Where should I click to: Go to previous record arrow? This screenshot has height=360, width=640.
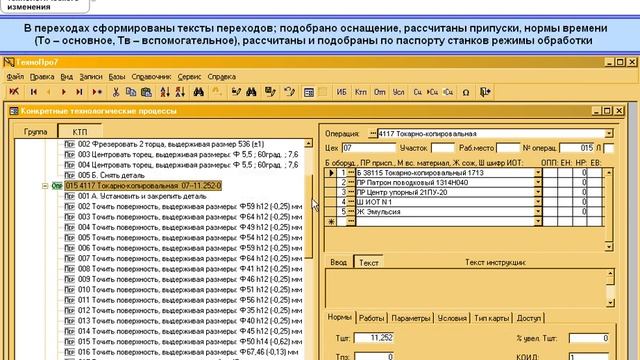[x=49, y=92]
